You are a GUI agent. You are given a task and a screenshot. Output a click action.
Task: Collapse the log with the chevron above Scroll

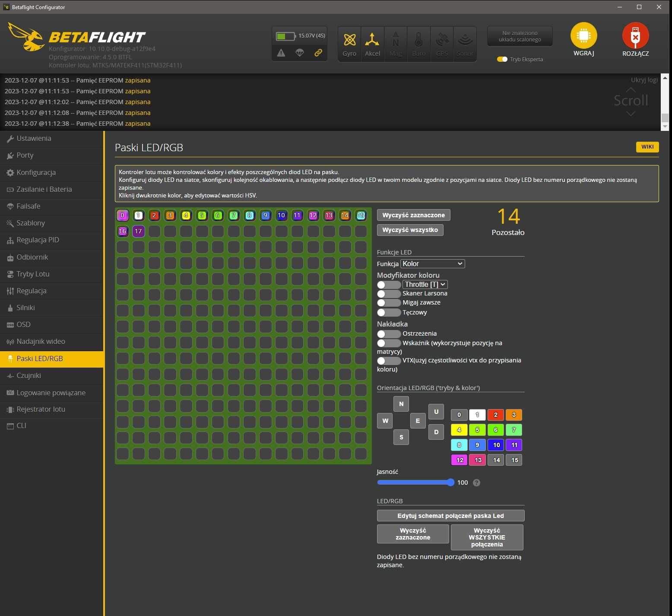point(631,89)
